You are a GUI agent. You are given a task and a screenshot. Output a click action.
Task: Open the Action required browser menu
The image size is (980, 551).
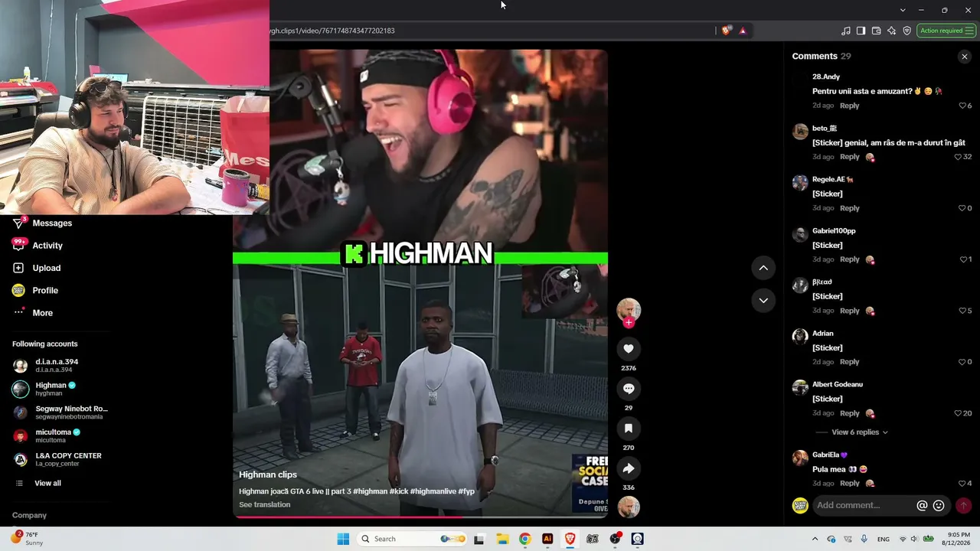click(x=947, y=31)
